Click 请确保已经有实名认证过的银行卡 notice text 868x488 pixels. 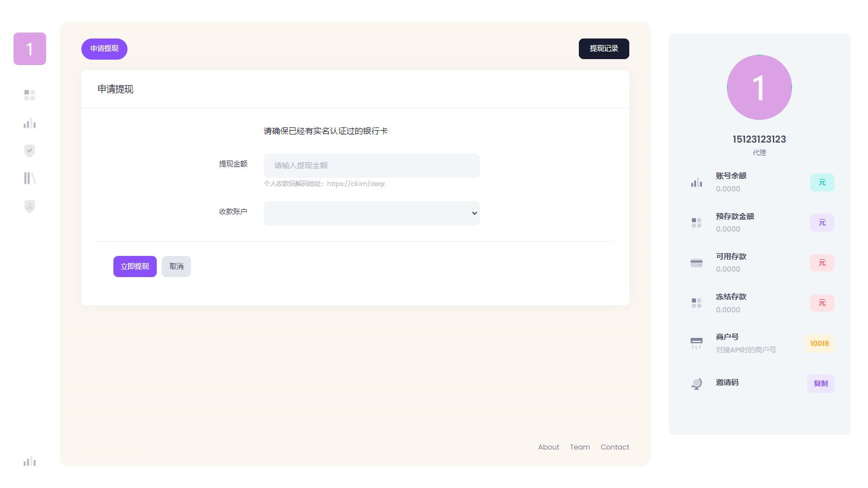tap(325, 131)
